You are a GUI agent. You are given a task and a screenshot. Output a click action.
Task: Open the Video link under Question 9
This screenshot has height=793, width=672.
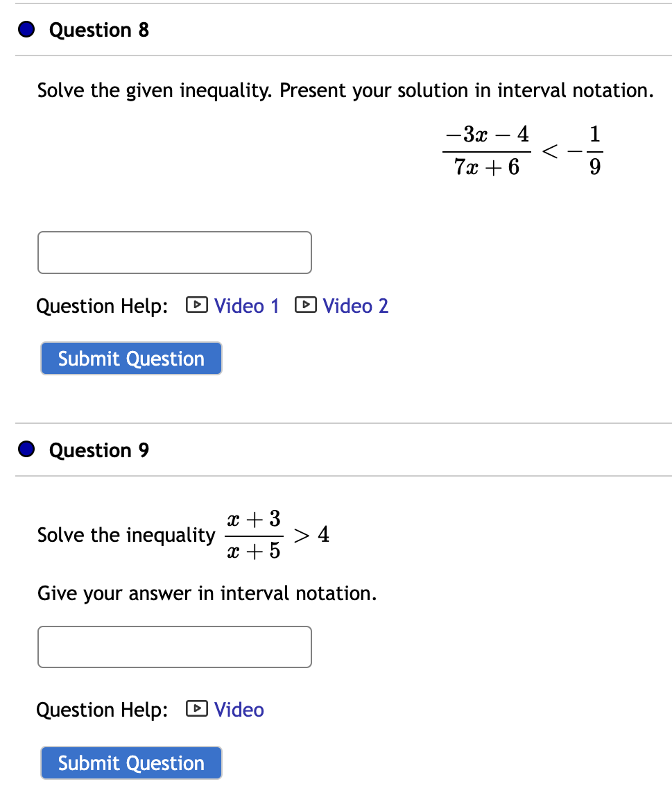pyautogui.click(x=239, y=710)
